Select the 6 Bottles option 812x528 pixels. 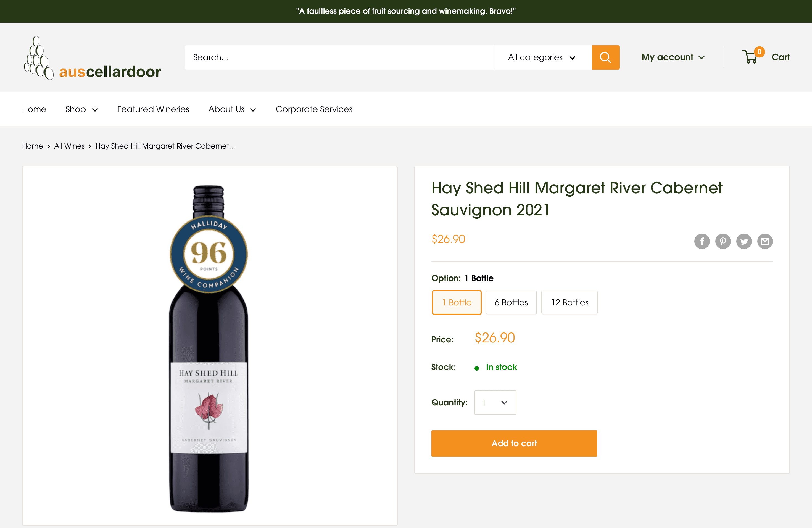[511, 302]
